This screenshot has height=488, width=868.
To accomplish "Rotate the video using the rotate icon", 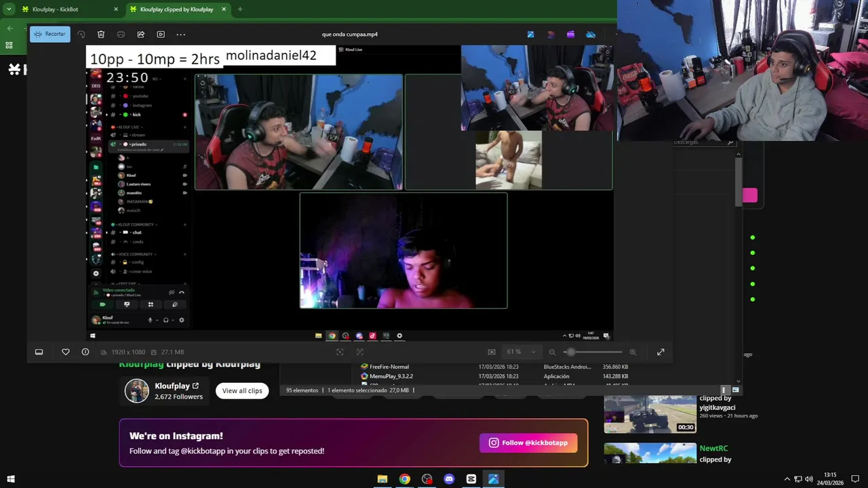I will coord(81,35).
